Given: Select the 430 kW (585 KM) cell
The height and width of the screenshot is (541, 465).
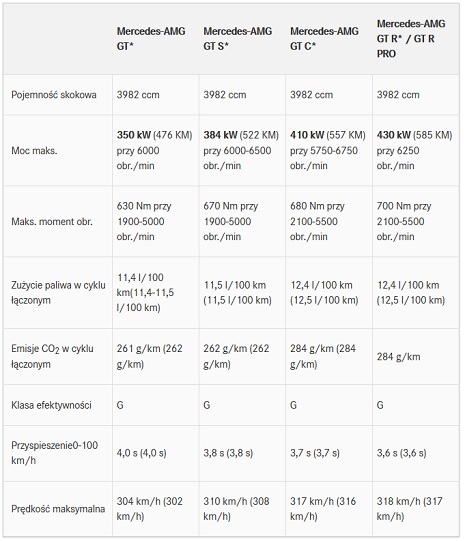Looking at the screenshot, I should [x=414, y=150].
